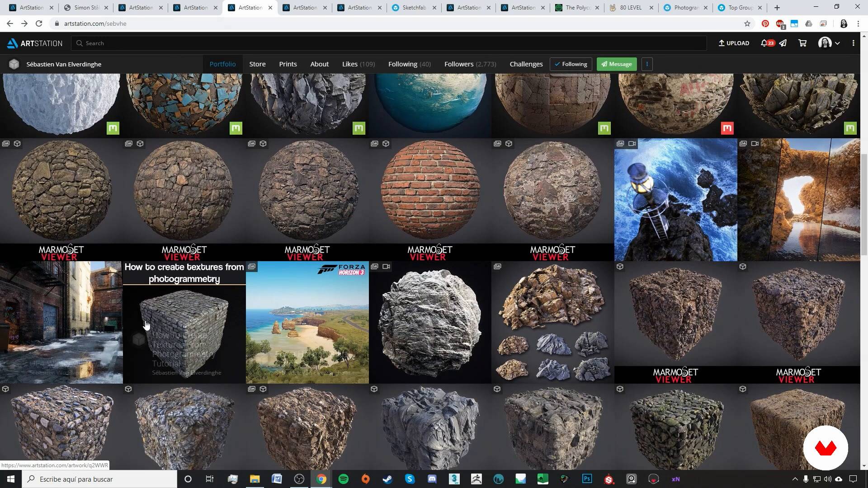Bookmark this page with the star icon
This screenshot has width=868, height=488.
[747, 23]
